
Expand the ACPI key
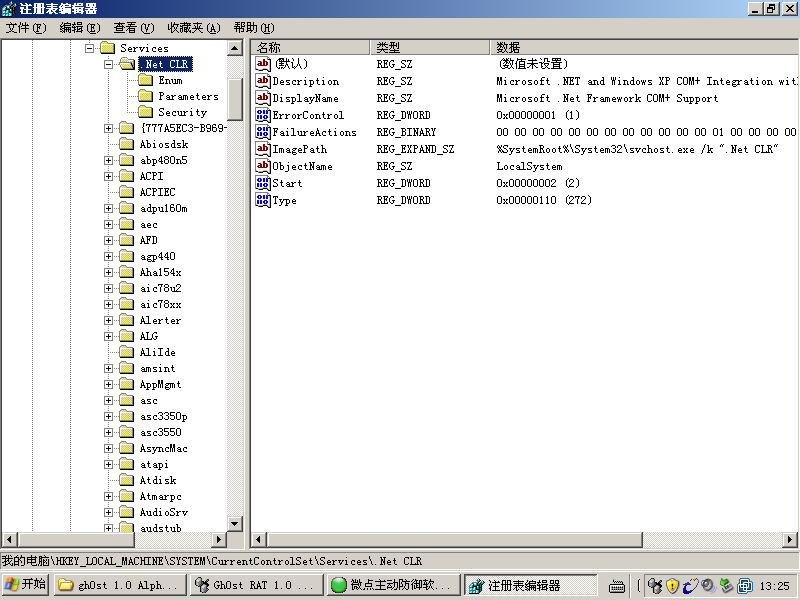point(109,176)
